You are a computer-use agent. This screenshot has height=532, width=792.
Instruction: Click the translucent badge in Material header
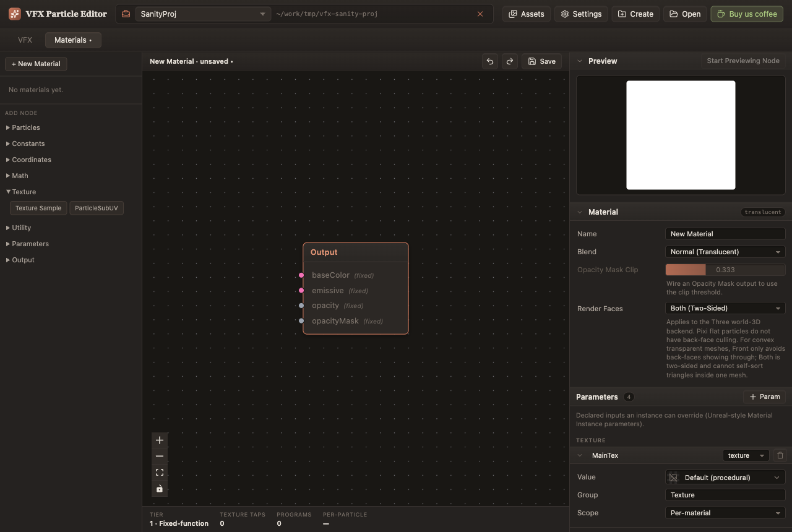(763, 212)
